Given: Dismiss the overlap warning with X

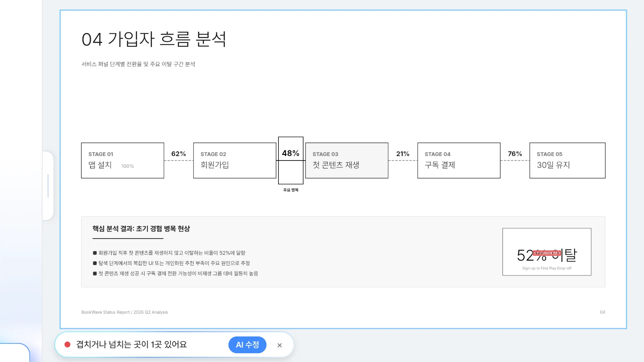Looking at the screenshot, I should (280, 345).
